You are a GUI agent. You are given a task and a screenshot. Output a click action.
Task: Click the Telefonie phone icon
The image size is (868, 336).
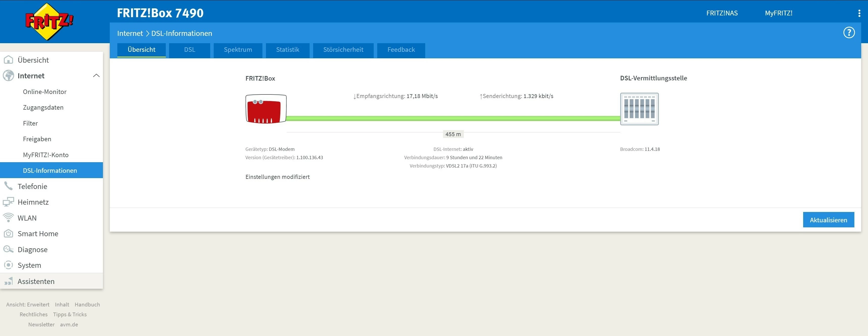click(x=8, y=186)
